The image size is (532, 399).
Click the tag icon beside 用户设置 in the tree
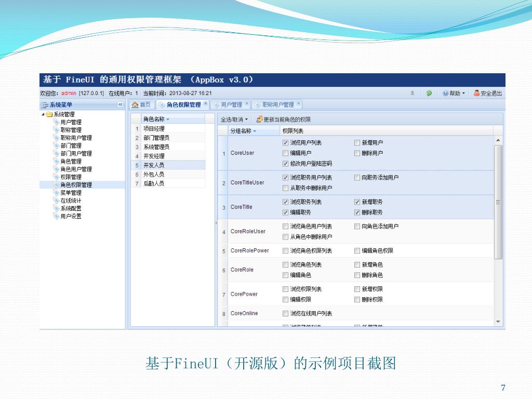coord(56,216)
